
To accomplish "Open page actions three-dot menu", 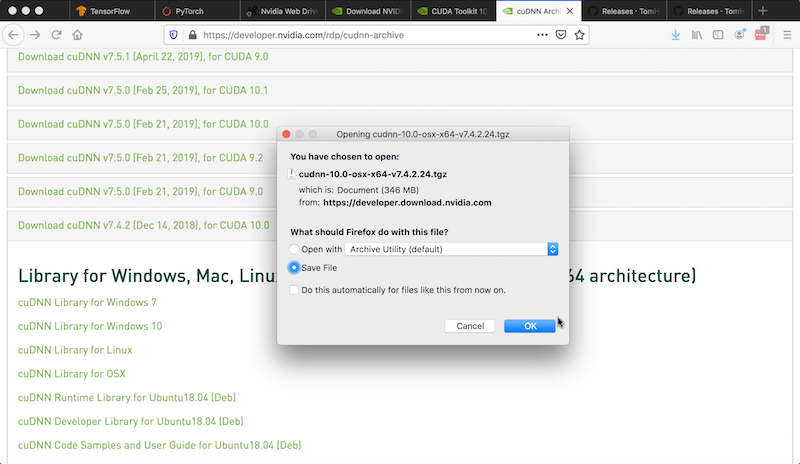I will pos(542,35).
